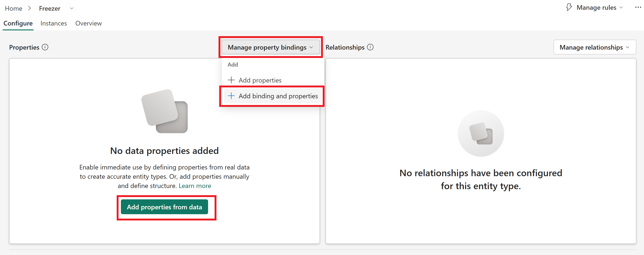Open the Manage relationships dropdown

(x=595, y=47)
